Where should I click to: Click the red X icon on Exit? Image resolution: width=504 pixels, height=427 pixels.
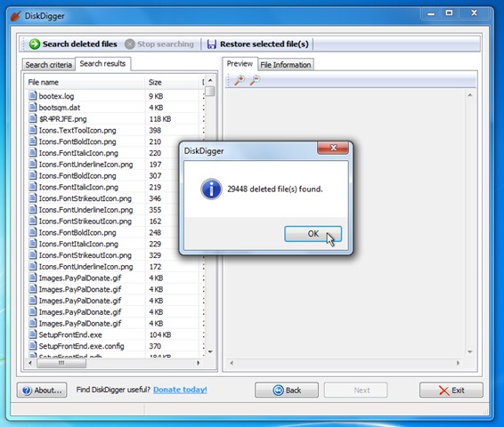(443, 391)
